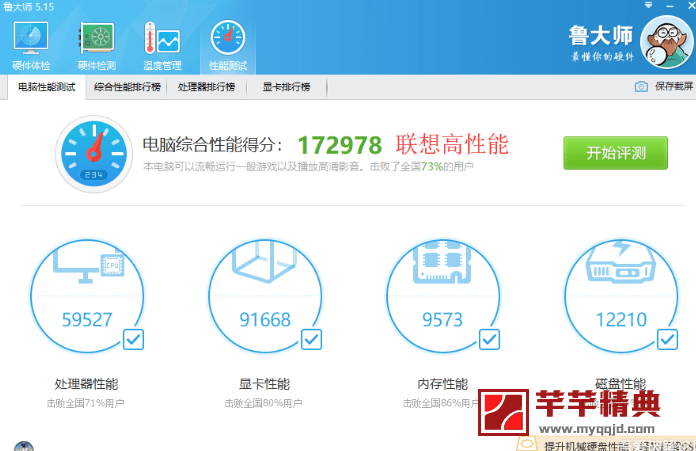The width and height of the screenshot is (696, 451).
Task: Click the disk drive circle icon
Action: pos(621,296)
